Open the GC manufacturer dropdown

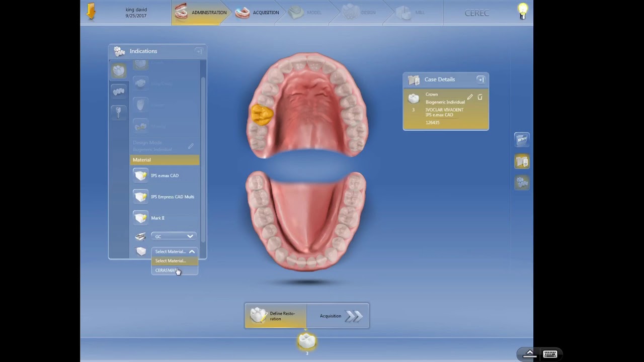174,236
